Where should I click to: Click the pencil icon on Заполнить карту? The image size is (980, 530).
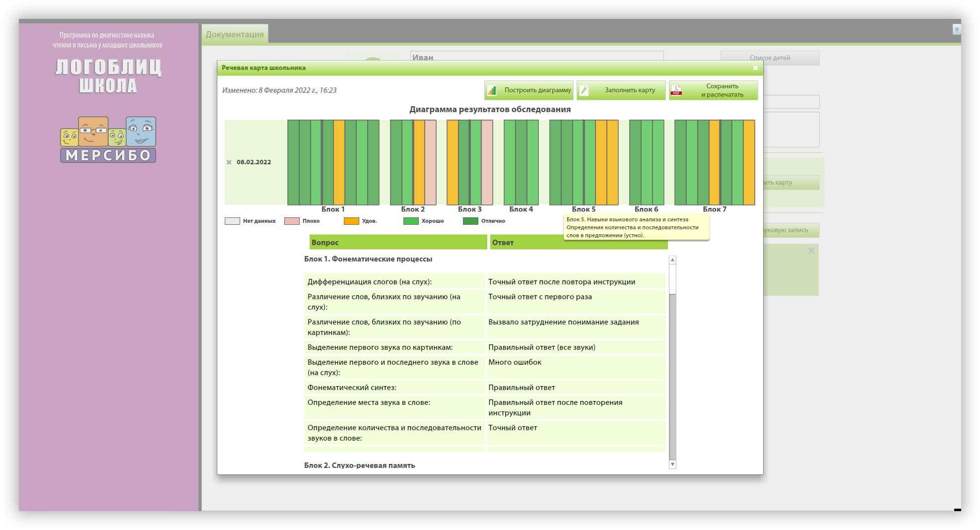click(x=585, y=90)
